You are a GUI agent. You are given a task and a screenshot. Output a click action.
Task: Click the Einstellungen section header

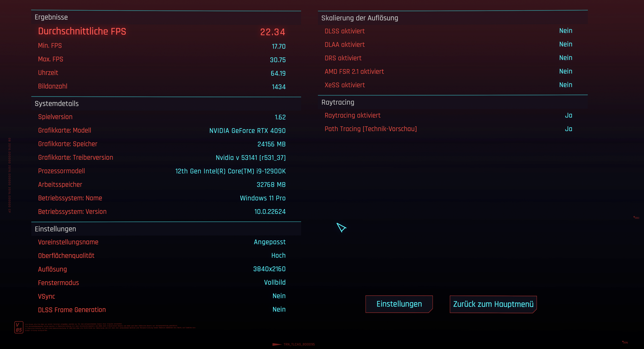(x=55, y=229)
